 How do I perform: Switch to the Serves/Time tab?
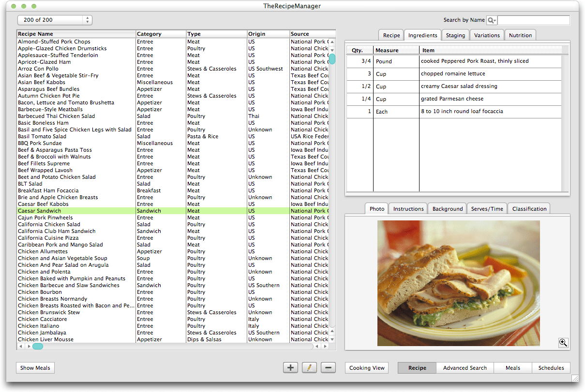click(x=487, y=209)
